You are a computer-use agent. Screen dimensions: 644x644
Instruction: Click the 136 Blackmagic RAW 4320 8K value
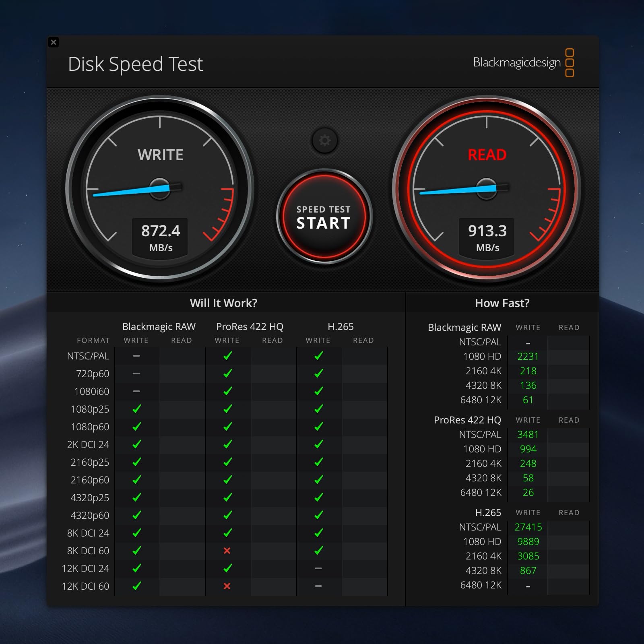pyautogui.click(x=528, y=386)
